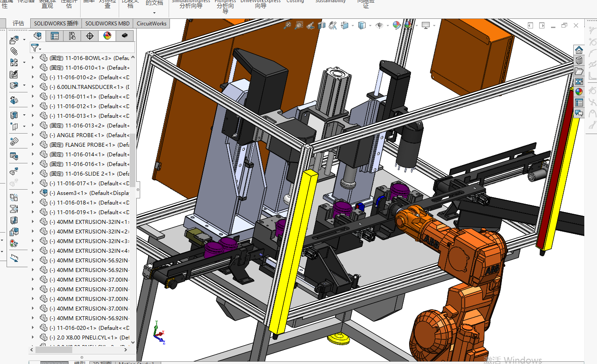
Task: Open the View Palette tab in task pane
Action: (579, 81)
